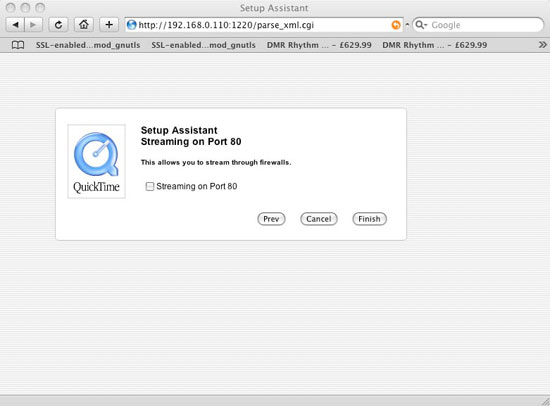Click the QuickTime logo image
Screen dimensions: 550x406
click(96, 161)
